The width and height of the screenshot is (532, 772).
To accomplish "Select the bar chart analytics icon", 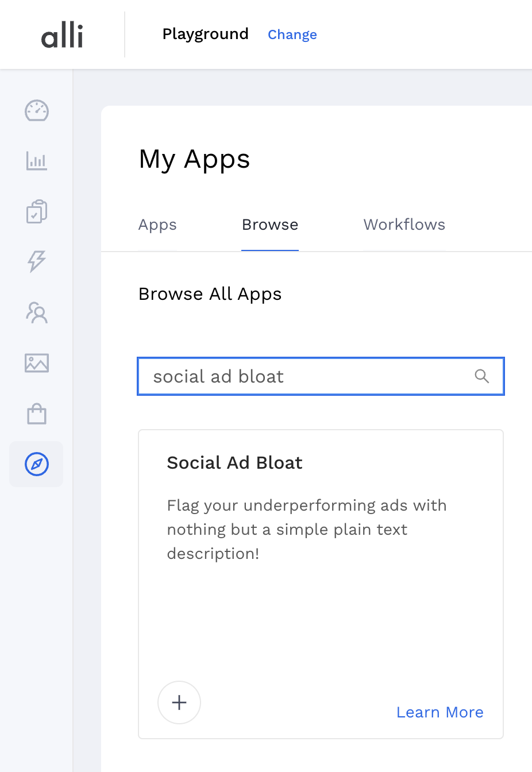I will point(36,161).
